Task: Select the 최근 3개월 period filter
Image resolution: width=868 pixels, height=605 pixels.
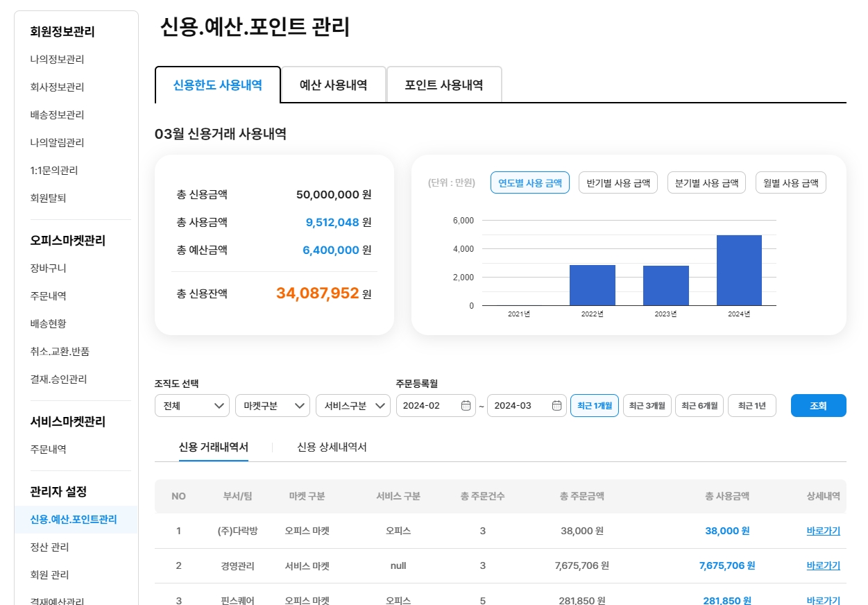Action: (647, 406)
